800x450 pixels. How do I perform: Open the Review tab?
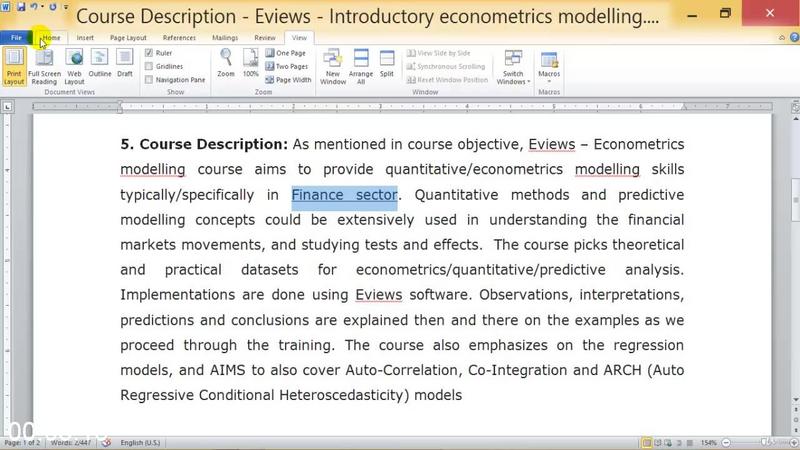(265, 38)
